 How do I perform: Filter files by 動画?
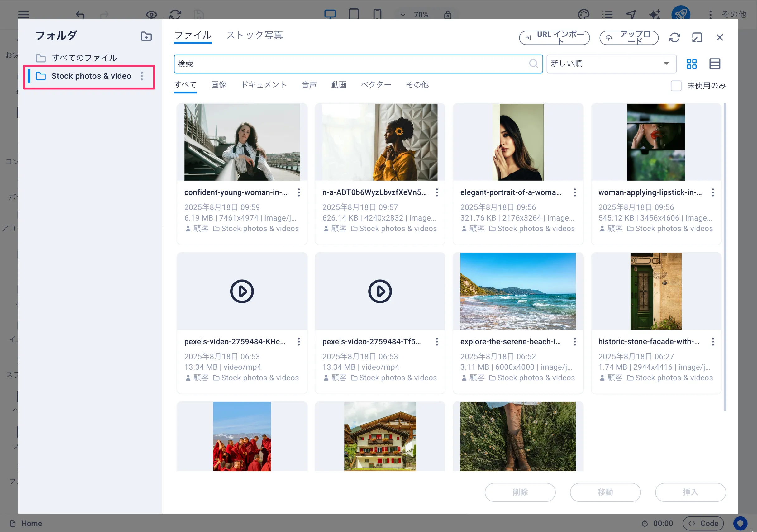[x=339, y=85]
